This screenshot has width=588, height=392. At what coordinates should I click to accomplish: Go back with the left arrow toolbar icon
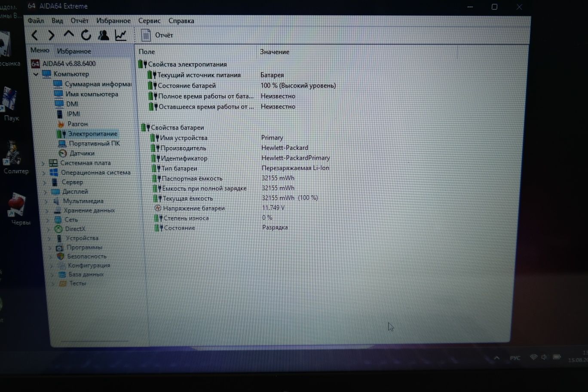(x=35, y=35)
